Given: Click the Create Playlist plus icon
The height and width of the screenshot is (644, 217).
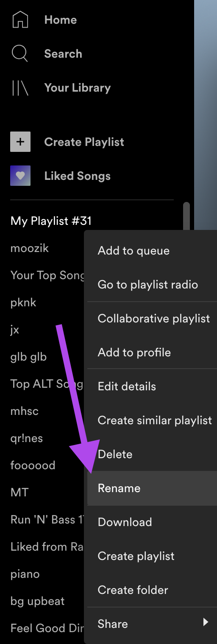Looking at the screenshot, I should pos(20,142).
